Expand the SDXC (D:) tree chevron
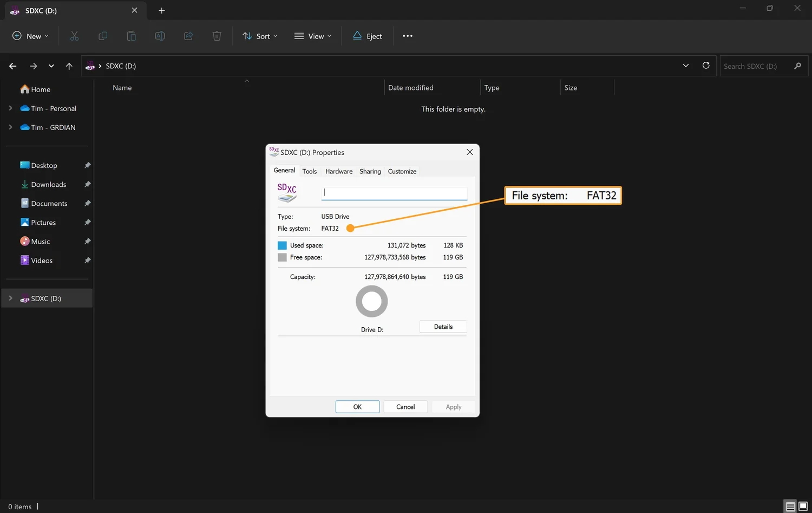The width and height of the screenshot is (812, 513). coord(10,298)
